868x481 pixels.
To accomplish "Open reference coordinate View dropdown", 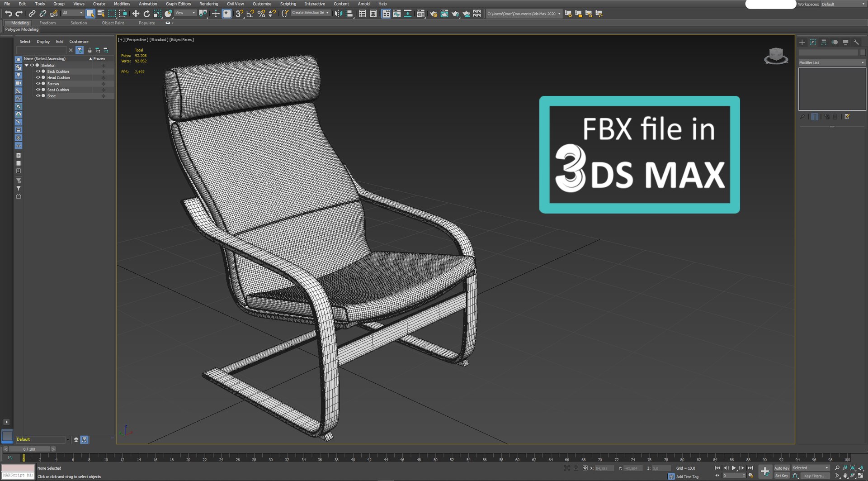I will point(185,13).
